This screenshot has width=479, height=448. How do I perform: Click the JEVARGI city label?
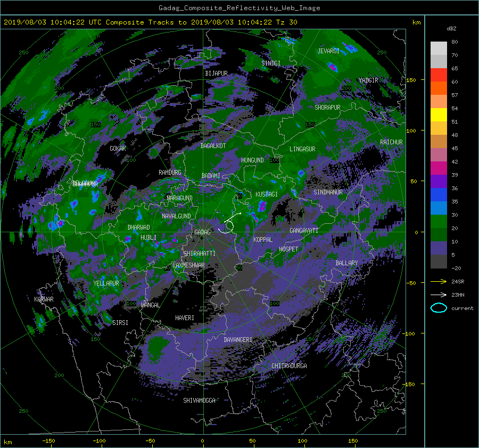328,51
